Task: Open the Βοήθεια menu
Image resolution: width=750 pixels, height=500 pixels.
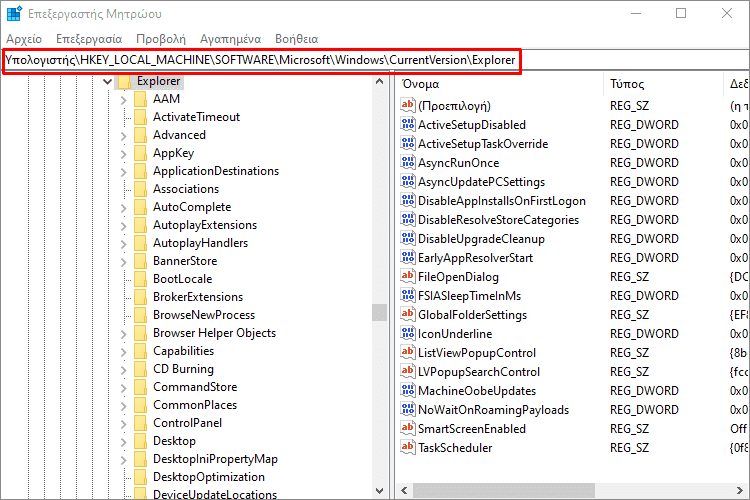Action: tap(297, 39)
